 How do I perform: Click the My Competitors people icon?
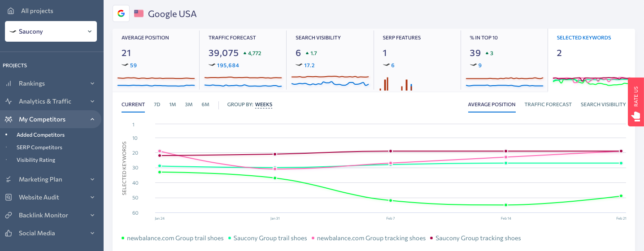click(x=9, y=119)
